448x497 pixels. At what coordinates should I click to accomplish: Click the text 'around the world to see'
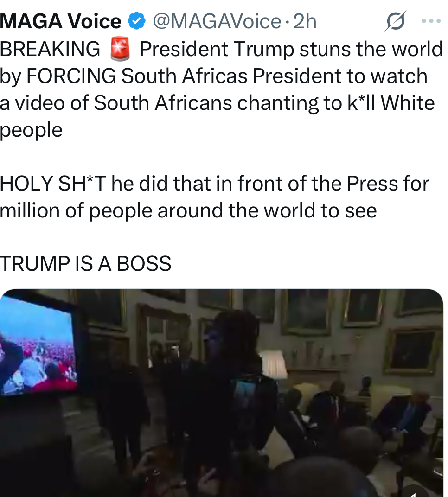click(x=267, y=210)
